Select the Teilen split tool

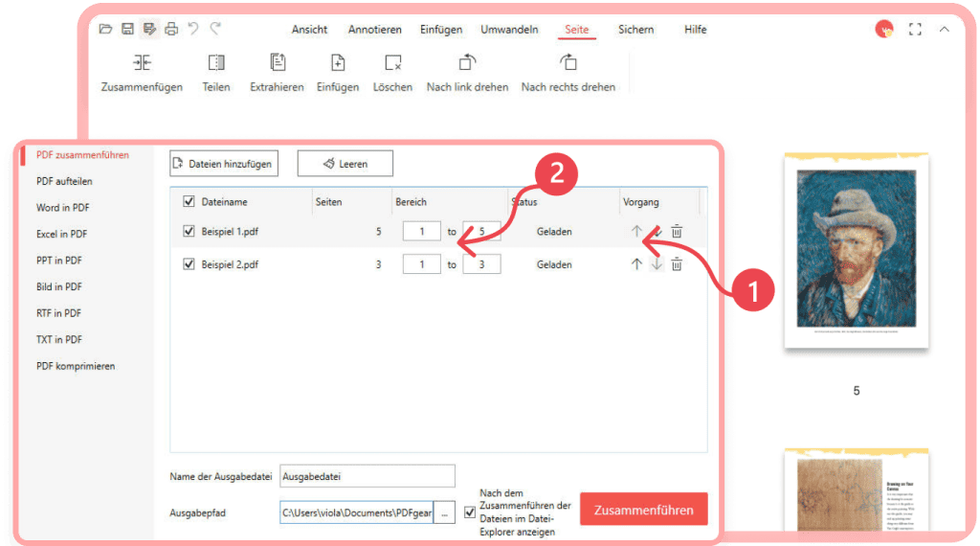(216, 73)
